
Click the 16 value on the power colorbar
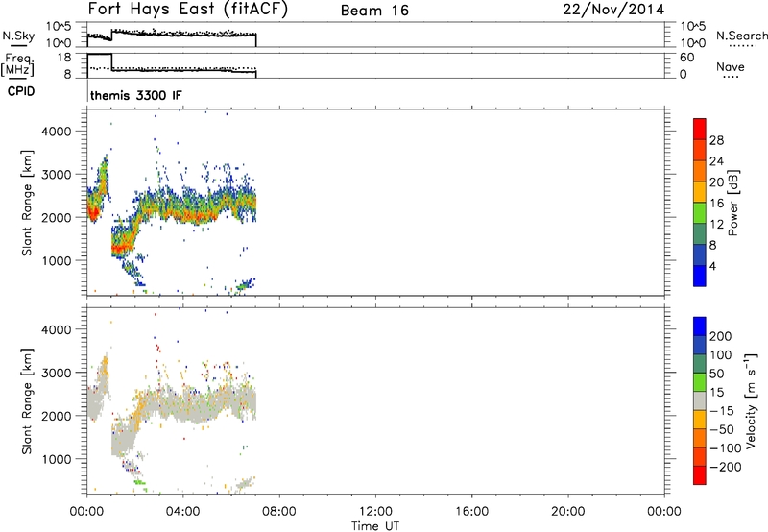716,204
